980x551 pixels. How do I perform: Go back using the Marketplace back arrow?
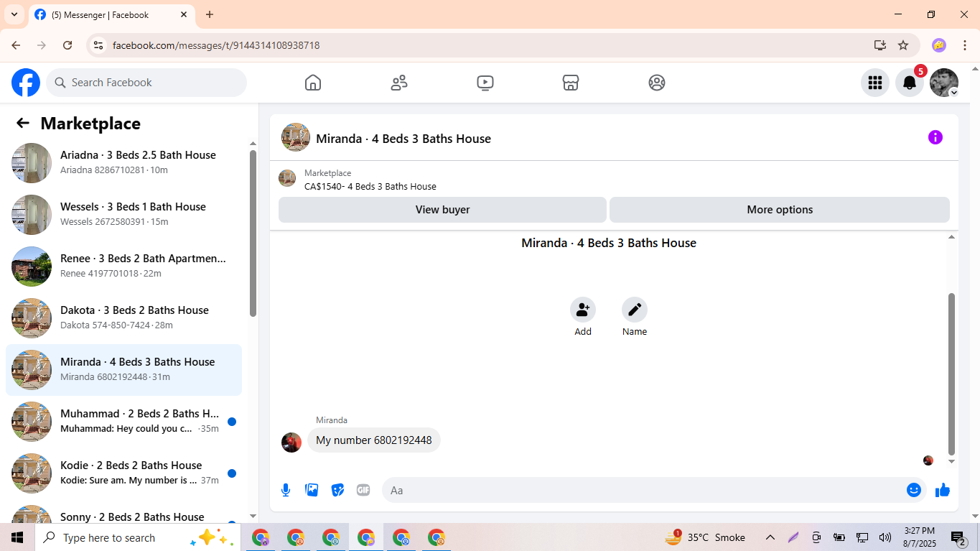tap(23, 123)
